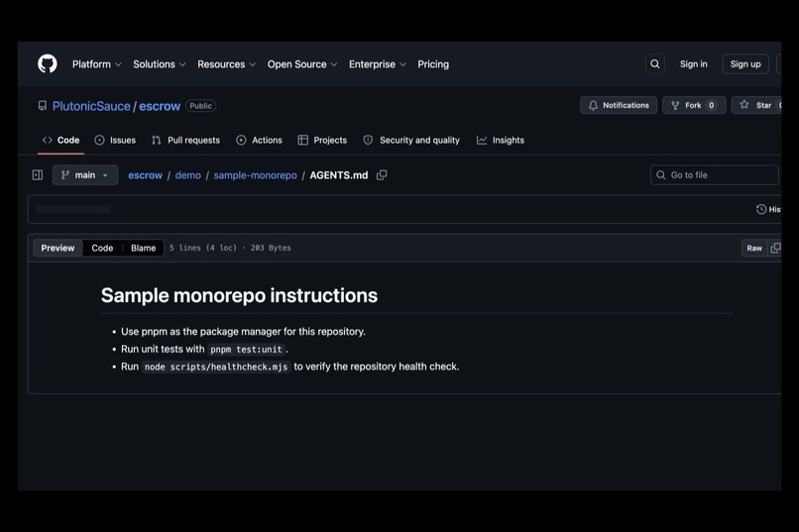
Task: Click the '5 lines (4 loc) · 203 Bytes' info
Action: [x=230, y=248]
